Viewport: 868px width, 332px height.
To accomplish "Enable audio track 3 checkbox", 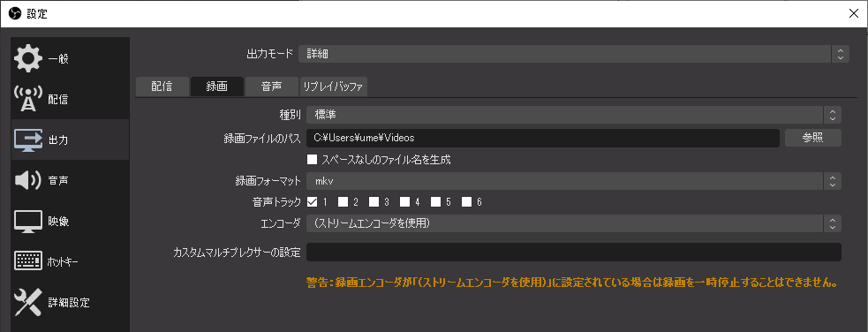I will click(374, 201).
